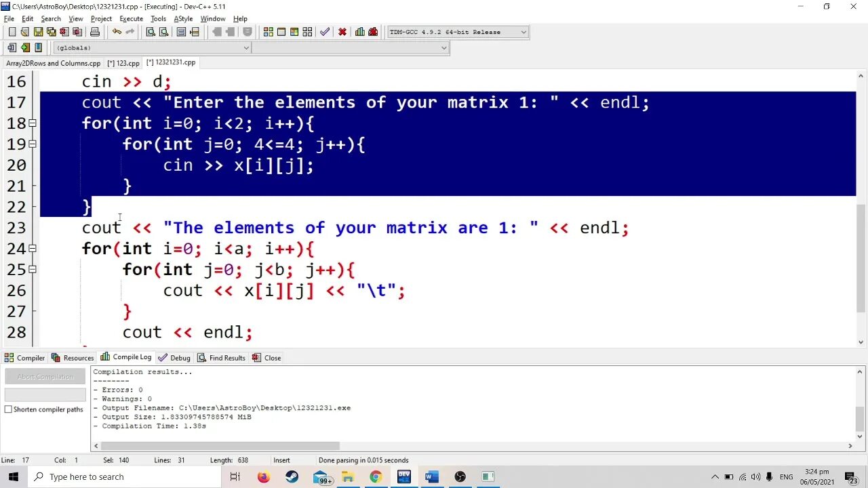
Task: Click the compile log vertical scrollbar down arrow
Action: pyautogui.click(x=861, y=436)
